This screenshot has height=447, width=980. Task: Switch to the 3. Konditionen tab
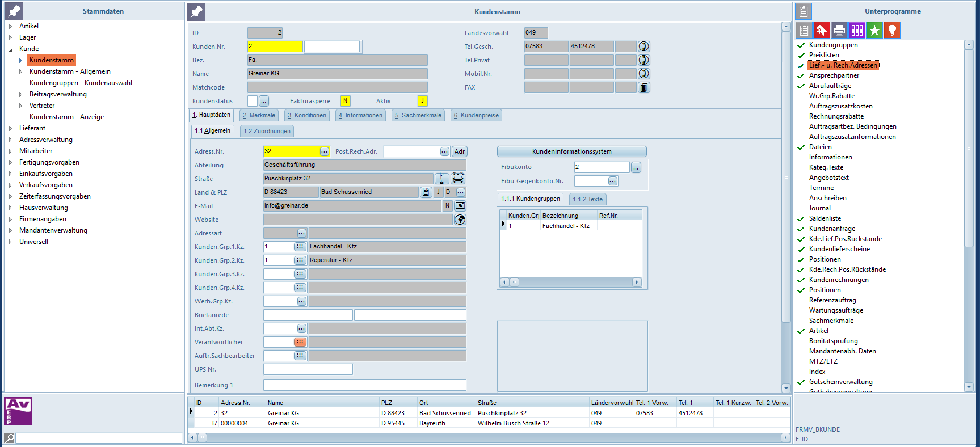(307, 115)
